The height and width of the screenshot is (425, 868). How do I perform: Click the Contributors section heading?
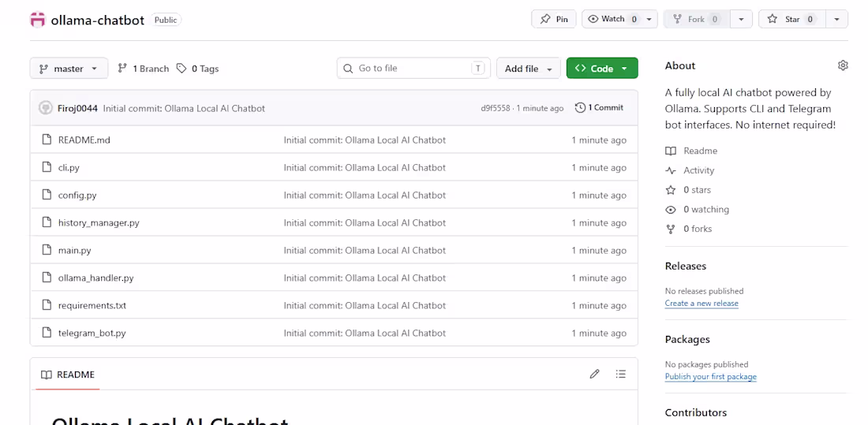click(x=695, y=413)
